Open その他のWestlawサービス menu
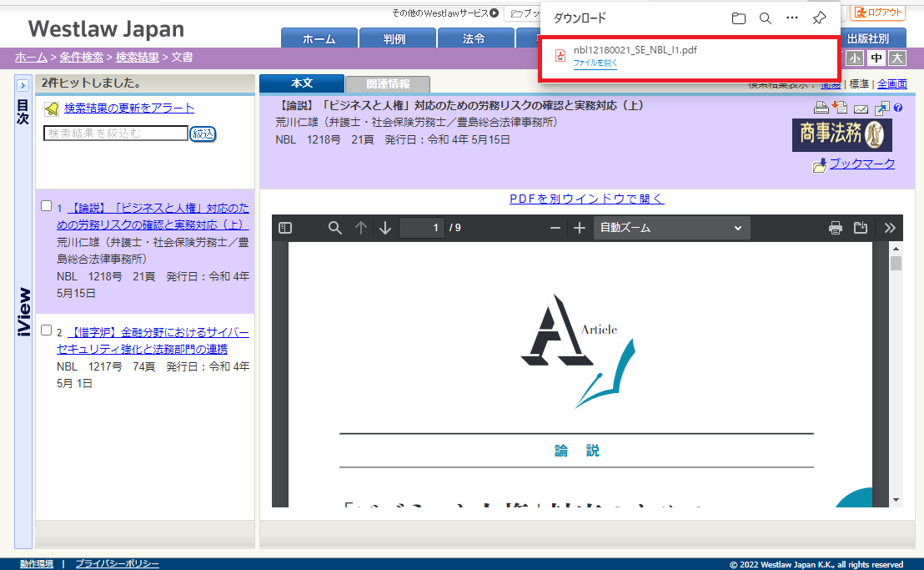Screen dimensions: 924x570 click(x=445, y=13)
